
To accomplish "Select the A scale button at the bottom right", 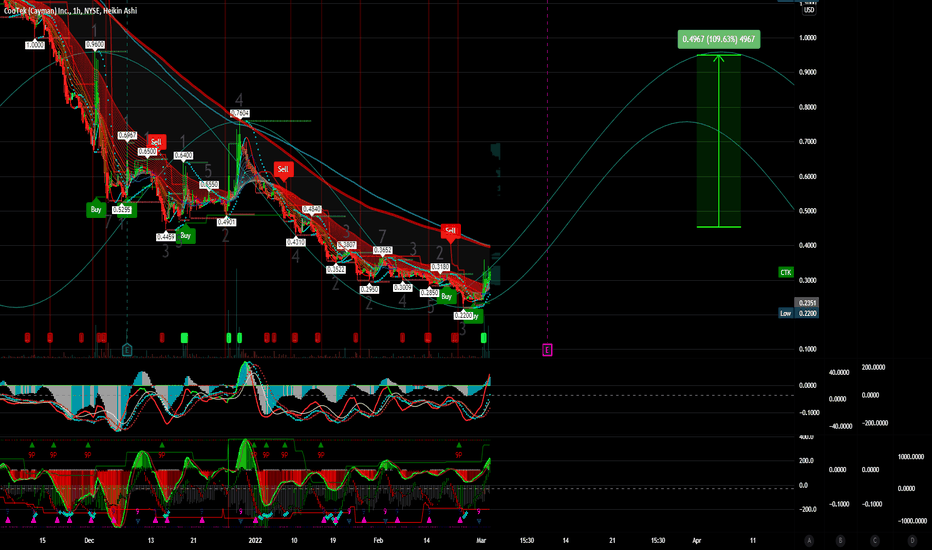I will 809,540.
